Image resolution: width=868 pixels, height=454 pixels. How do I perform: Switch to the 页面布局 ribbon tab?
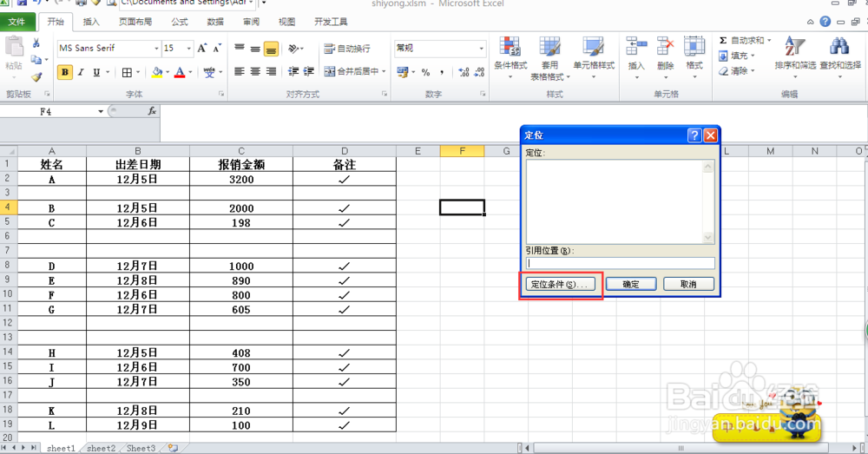tap(135, 22)
